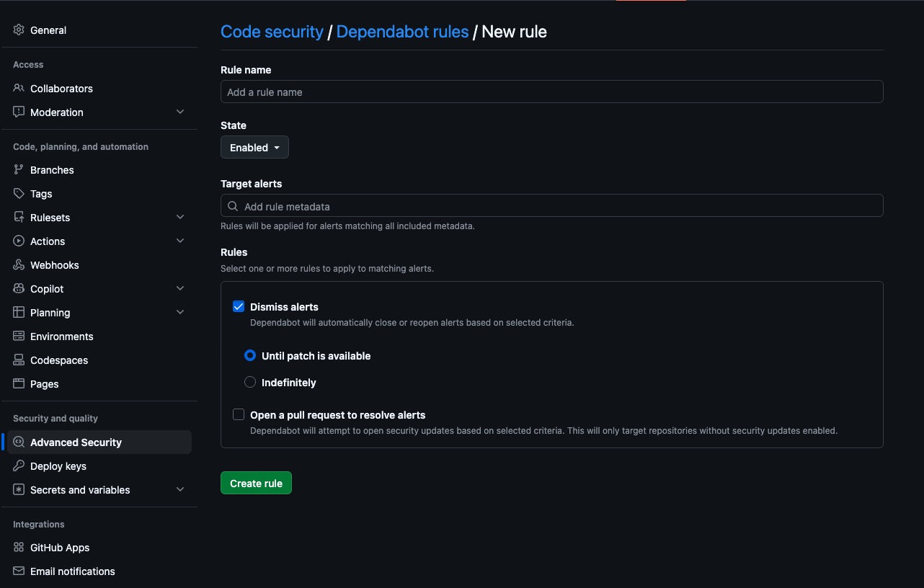The width and height of the screenshot is (924, 588).
Task: Check Open a pull request to resolve alerts
Action: click(239, 414)
